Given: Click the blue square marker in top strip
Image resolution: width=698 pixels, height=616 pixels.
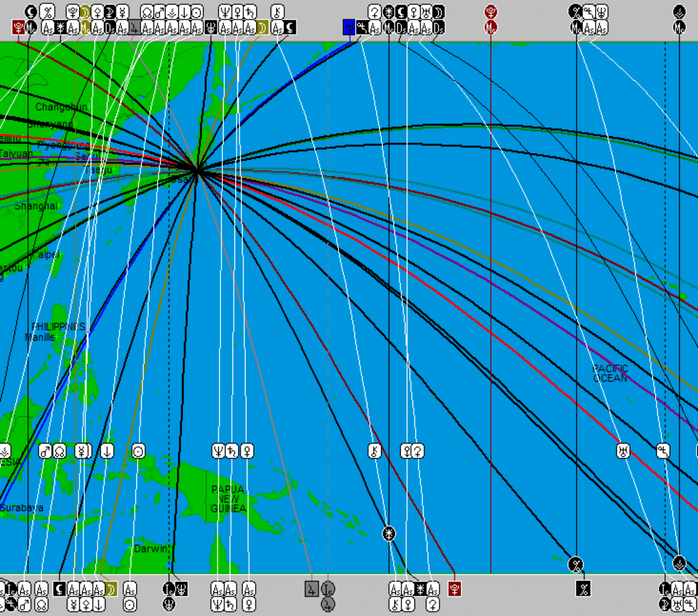Looking at the screenshot, I should [x=349, y=27].
